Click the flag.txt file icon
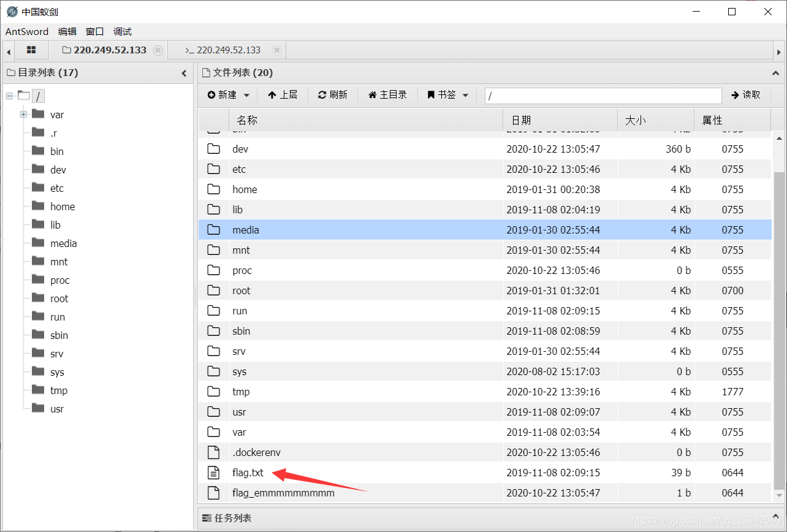The width and height of the screenshot is (787, 532). (213, 473)
